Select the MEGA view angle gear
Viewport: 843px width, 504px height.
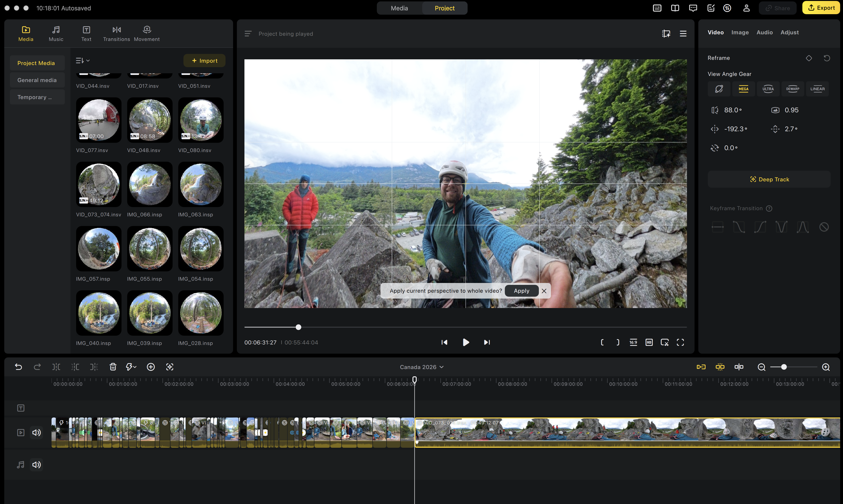743,89
